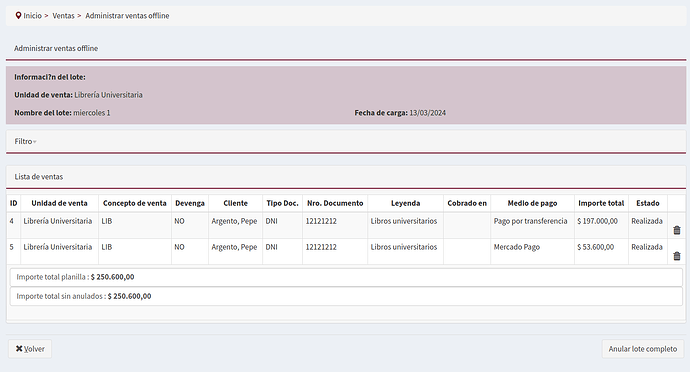
Task: Click the X icon on Volver button
Action: (19, 349)
